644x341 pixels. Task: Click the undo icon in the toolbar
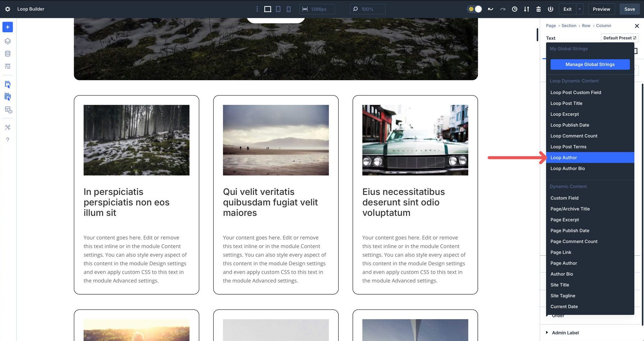pyautogui.click(x=490, y=9)
